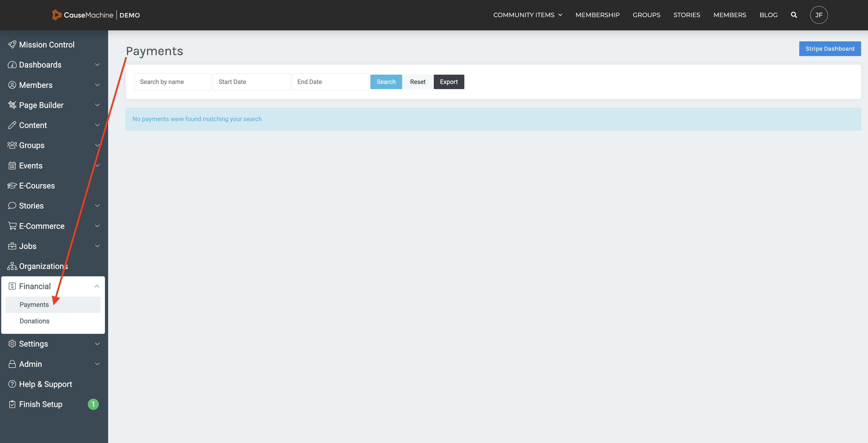This screenshot has width=868, height=443.
Task: Collapse the Financial section chevron
Action: (97, 286)
